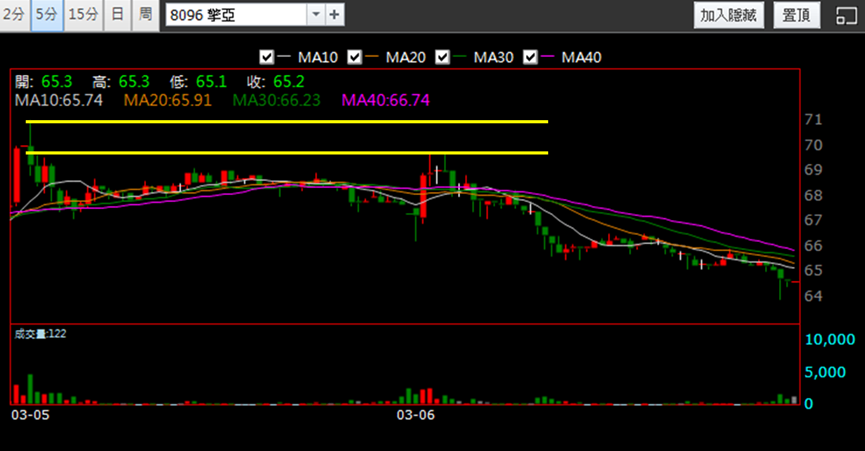Click the stock symbol field 8096 擎亞
Viewport: 865px width, 451px height.
click(x=236, y=15)
